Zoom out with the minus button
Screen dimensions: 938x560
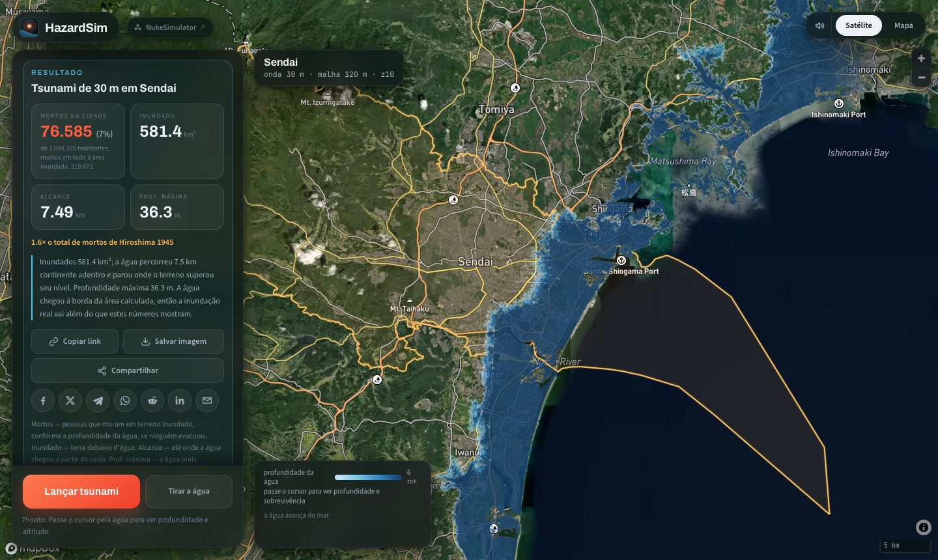pos(921,77)
